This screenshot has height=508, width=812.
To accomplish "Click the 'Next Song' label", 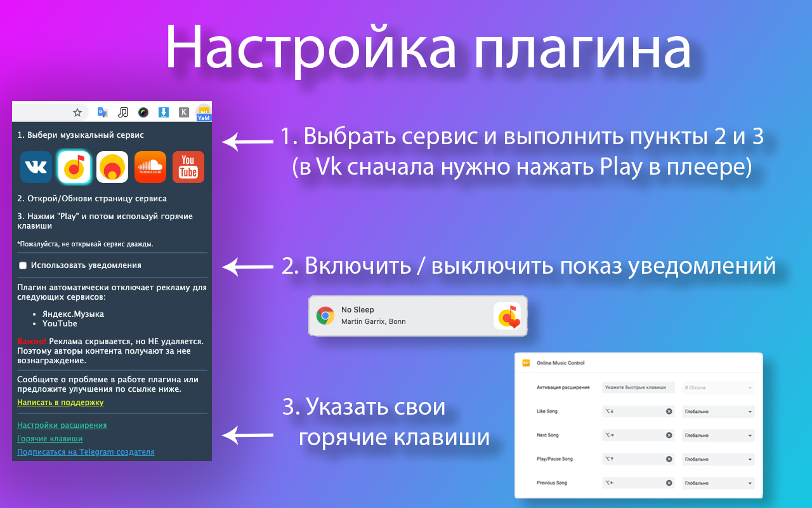I will coord(547,436).
